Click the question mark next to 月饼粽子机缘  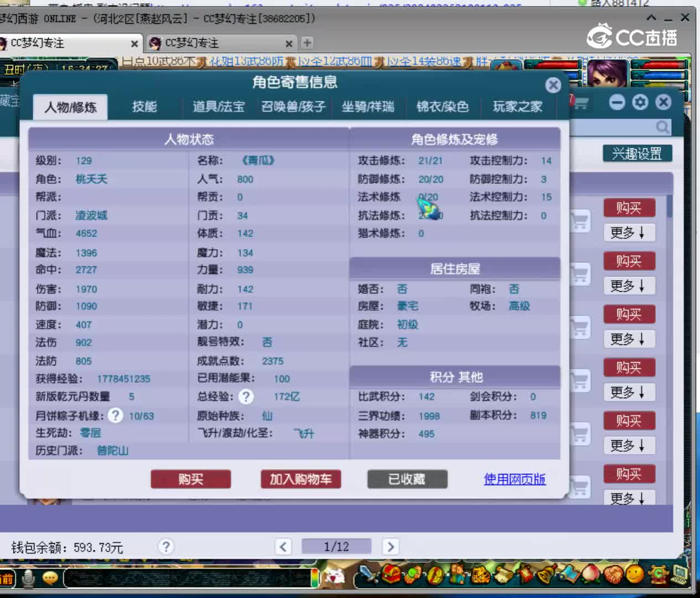click(115, 415)
